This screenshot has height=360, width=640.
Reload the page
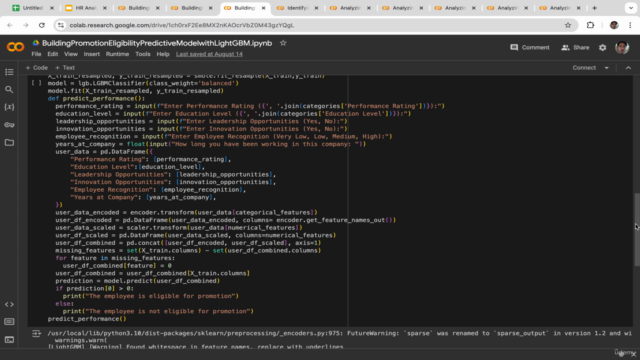[x=42, y=25]
